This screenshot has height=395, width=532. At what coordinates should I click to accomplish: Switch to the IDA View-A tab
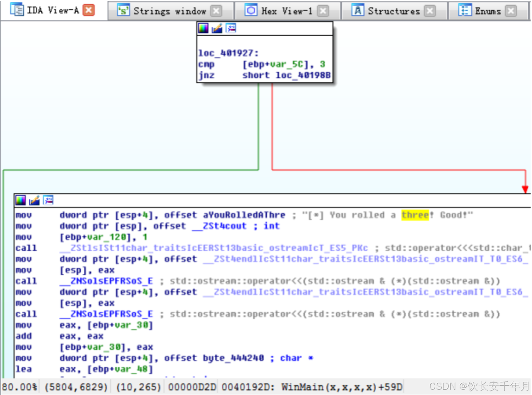point(53,10)
